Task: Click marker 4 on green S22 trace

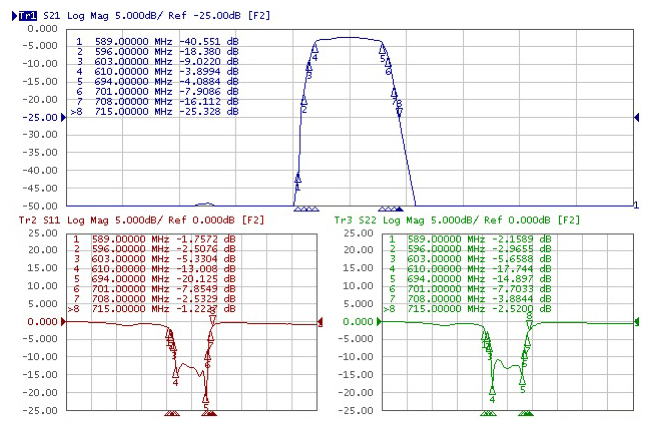Action: 491,389
